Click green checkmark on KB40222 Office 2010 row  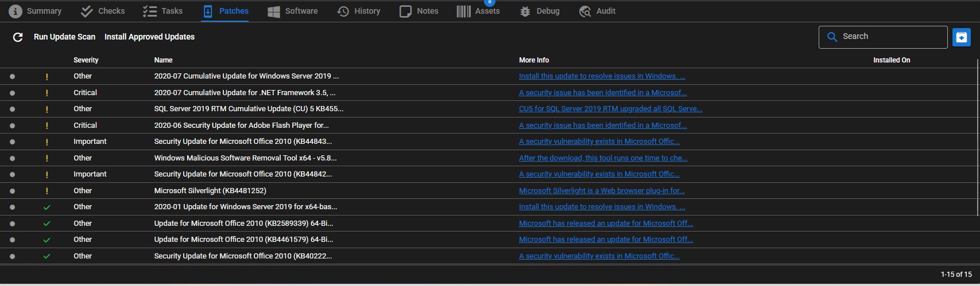pyautogui.click(x=47, y=256)
